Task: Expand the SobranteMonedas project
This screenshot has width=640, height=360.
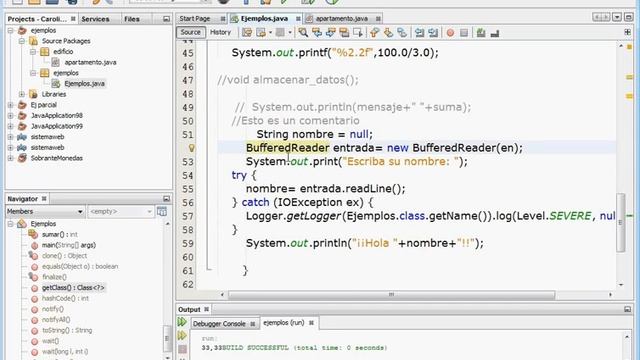Action: click(x=11, y=158)
